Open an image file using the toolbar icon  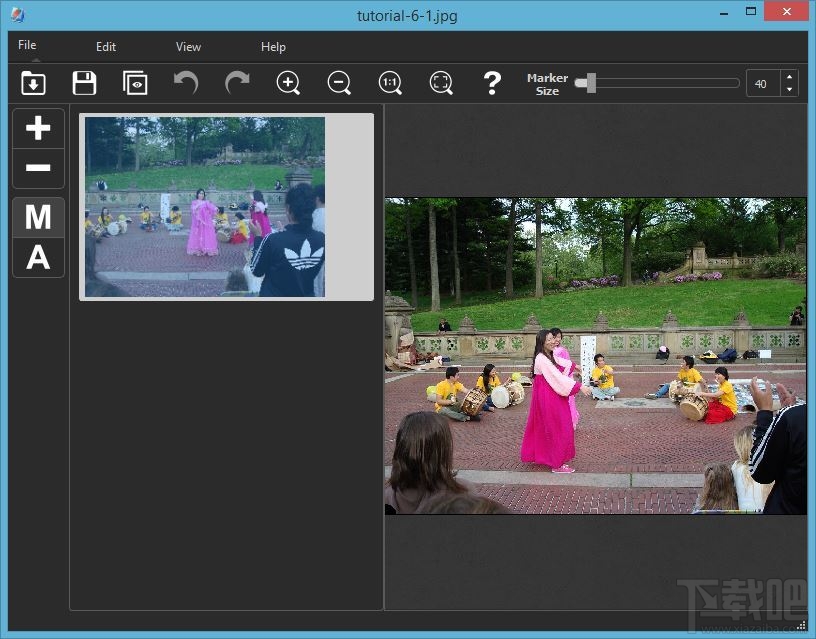(x=33, y=83)
